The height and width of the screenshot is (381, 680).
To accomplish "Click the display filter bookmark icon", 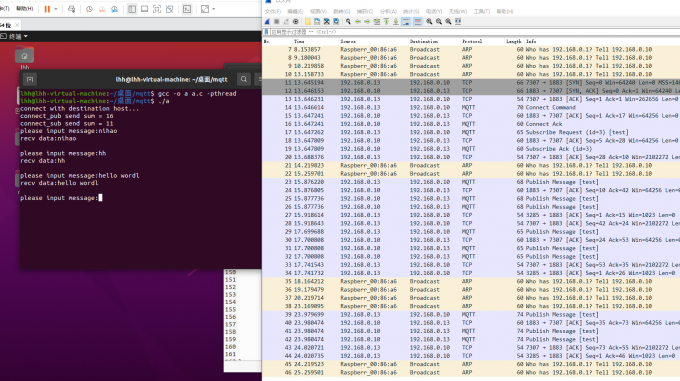I will point(266,32).
